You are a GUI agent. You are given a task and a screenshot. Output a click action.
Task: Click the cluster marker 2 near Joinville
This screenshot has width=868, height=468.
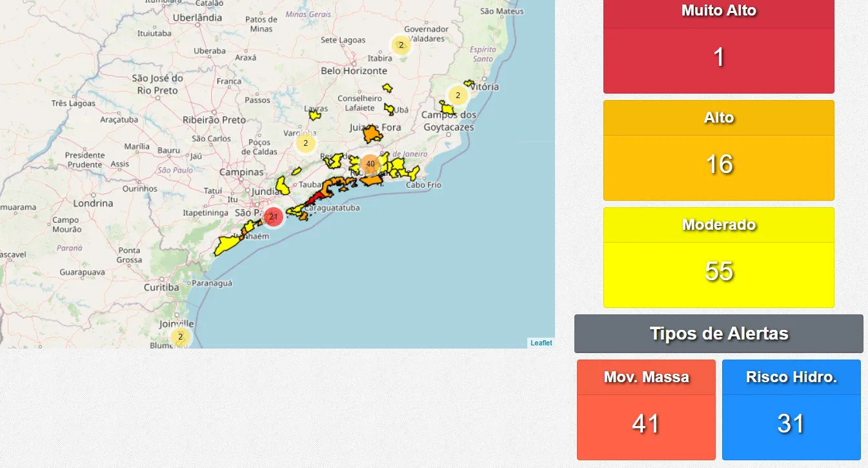coord(180,336)
